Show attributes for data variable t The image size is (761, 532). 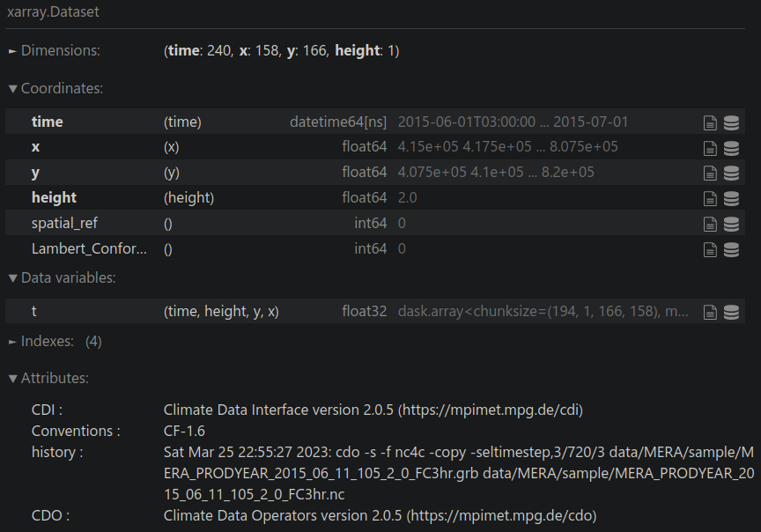pos(710,312)
